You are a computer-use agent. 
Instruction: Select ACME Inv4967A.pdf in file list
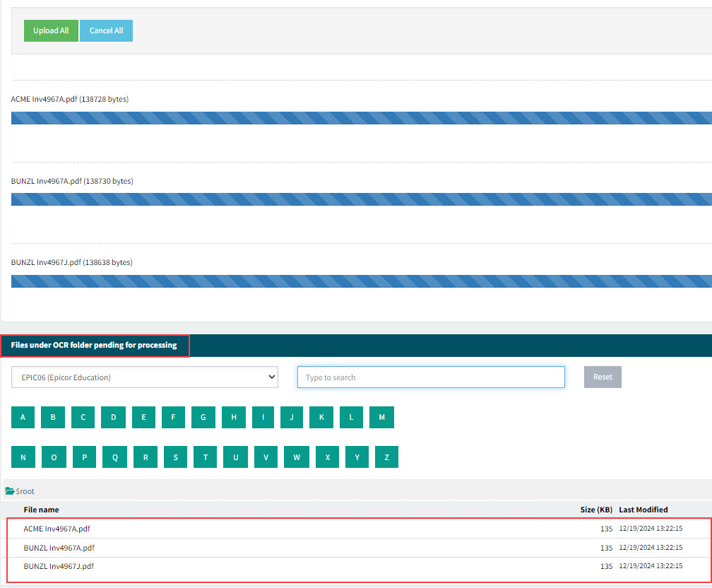(x=57, y=528)
